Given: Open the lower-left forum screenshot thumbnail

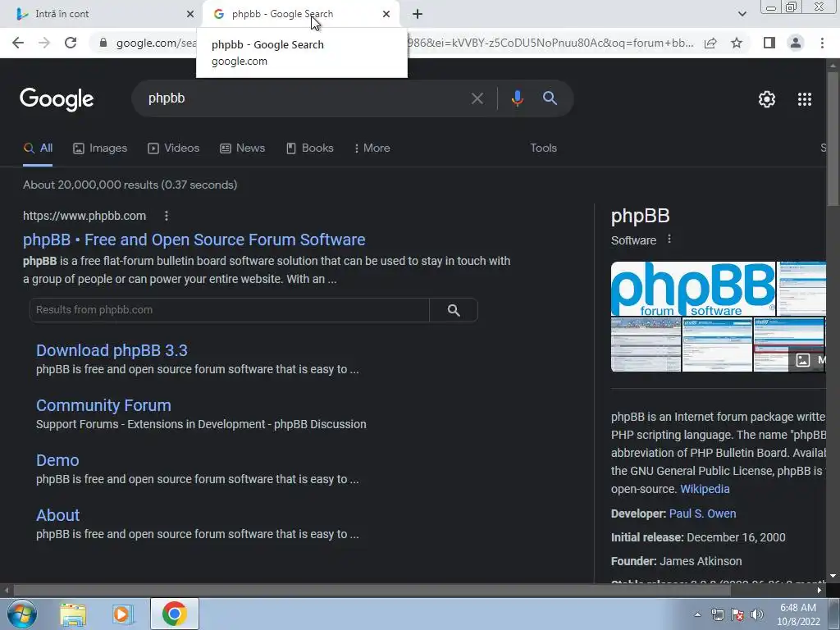Looking at the screenshot, I should pyautogui.click(x=646, y=345).
